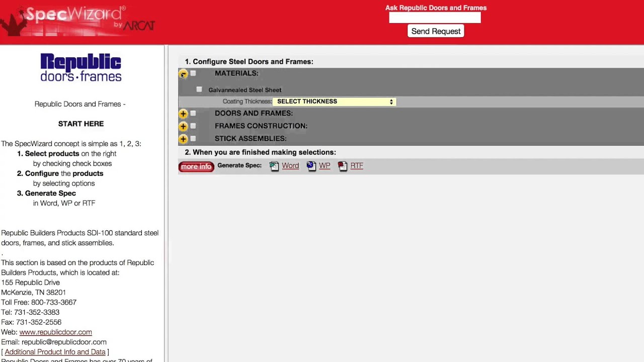Check the MATERIALS checkbox

193,73
